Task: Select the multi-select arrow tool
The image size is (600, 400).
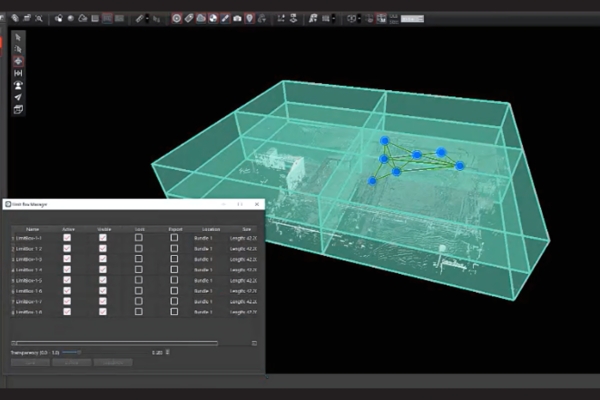Action: pos(18,49)
